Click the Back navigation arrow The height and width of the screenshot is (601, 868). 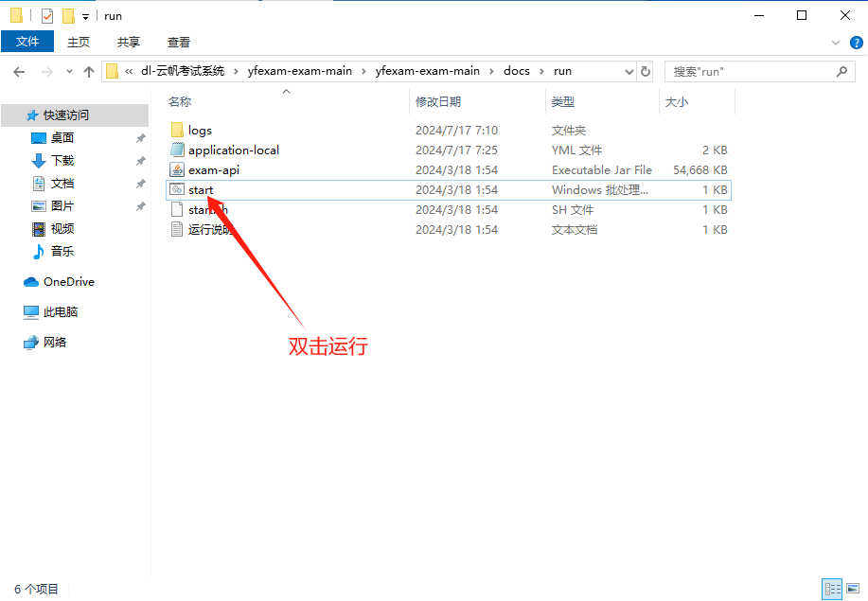(x=19, y=72)
